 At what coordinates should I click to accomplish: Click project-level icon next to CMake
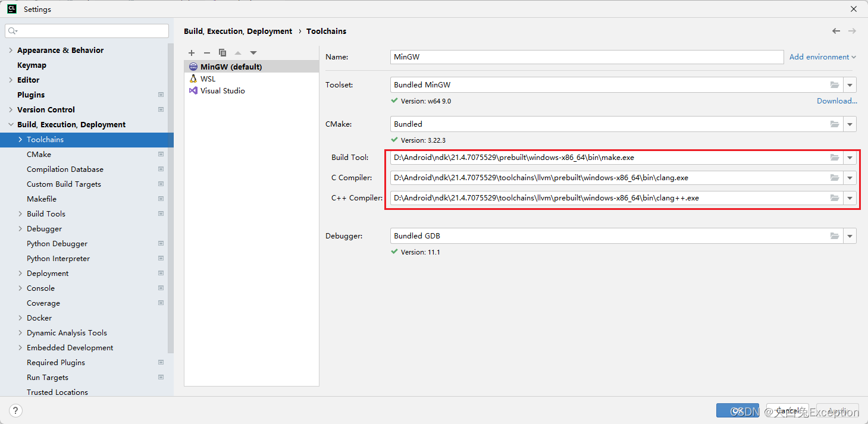click(161, 154)
